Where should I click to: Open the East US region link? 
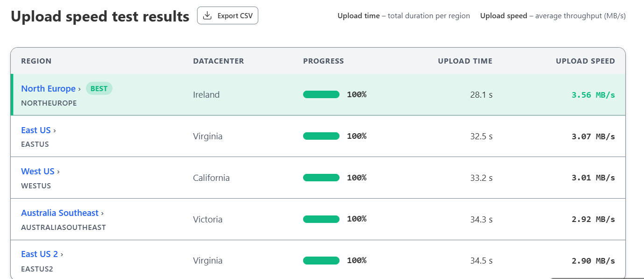coord(35,130)
